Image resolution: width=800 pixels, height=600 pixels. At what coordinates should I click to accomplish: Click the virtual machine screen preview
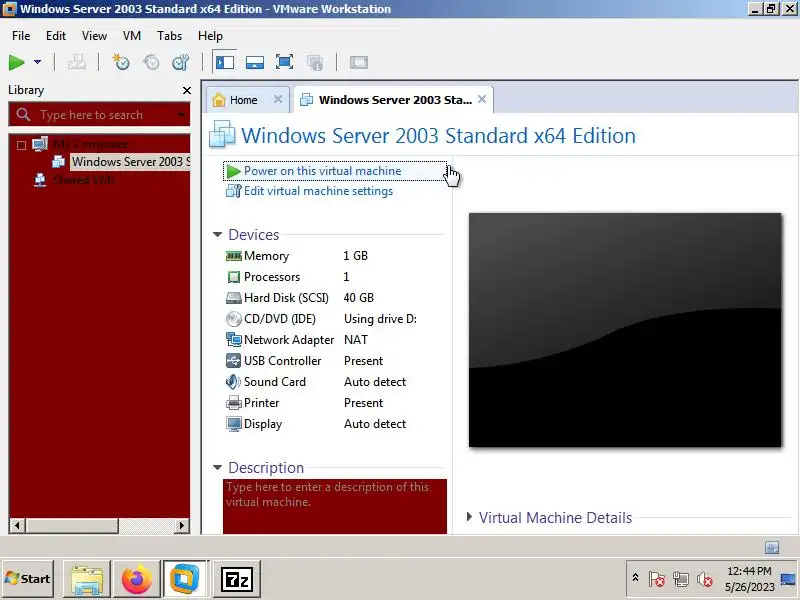(x=625, y=330)
